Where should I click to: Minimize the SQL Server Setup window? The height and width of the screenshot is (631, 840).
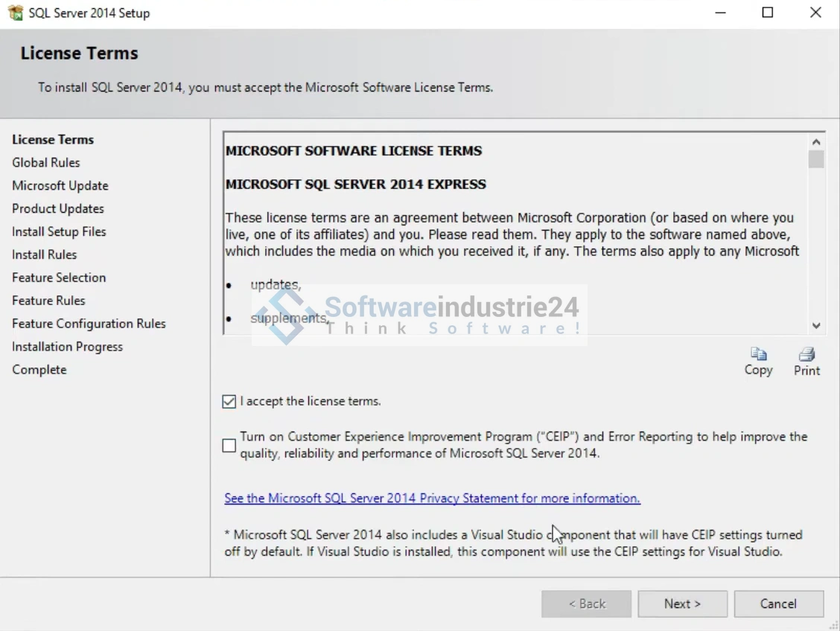click(x=720, y=13)
